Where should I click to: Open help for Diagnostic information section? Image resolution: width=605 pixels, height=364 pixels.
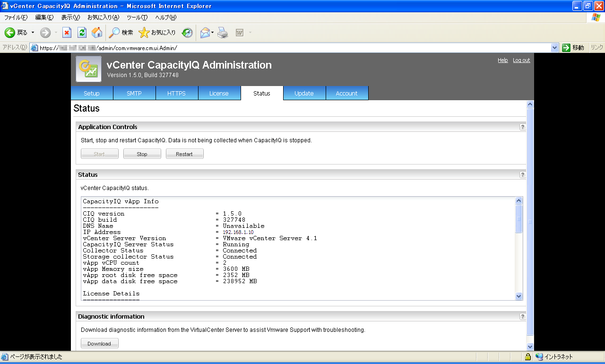click(522, 316)
